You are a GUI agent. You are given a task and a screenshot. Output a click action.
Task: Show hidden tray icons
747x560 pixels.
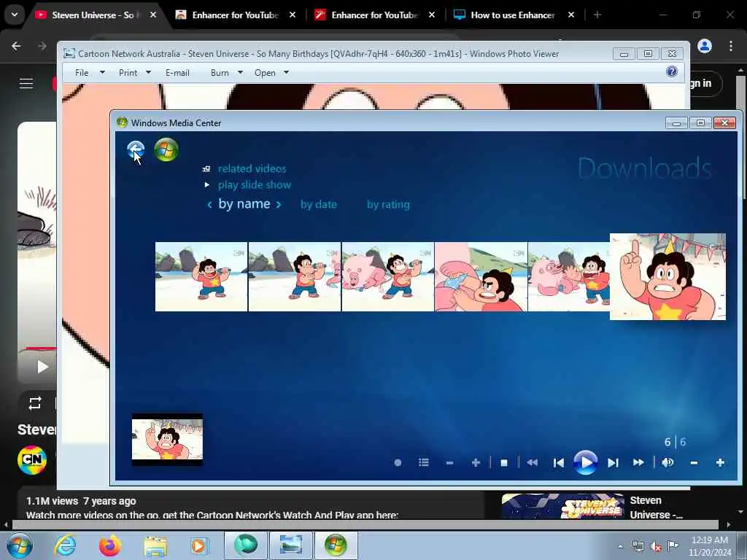620,546
